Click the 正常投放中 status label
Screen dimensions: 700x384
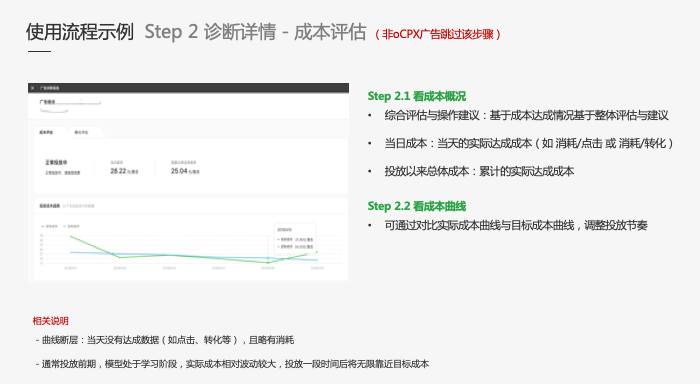point(56,163)
